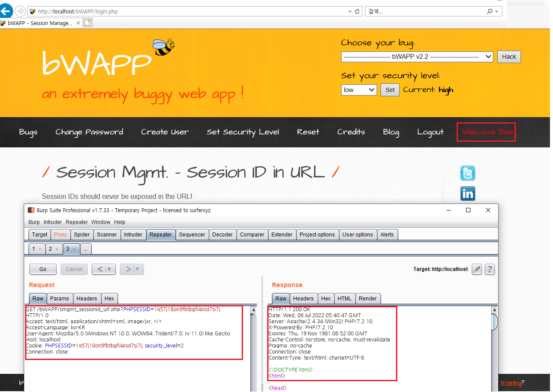
Task: Click the Burp Suite window logo icon
Action: point(31,210)
